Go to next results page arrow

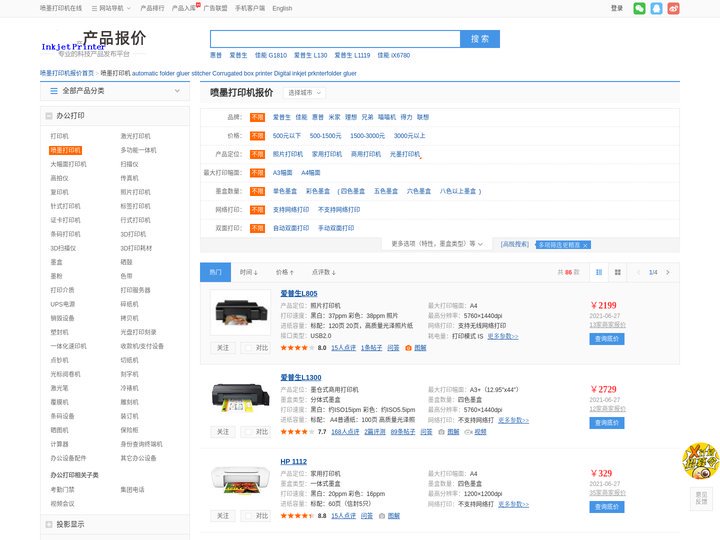[x=668, y=272]
